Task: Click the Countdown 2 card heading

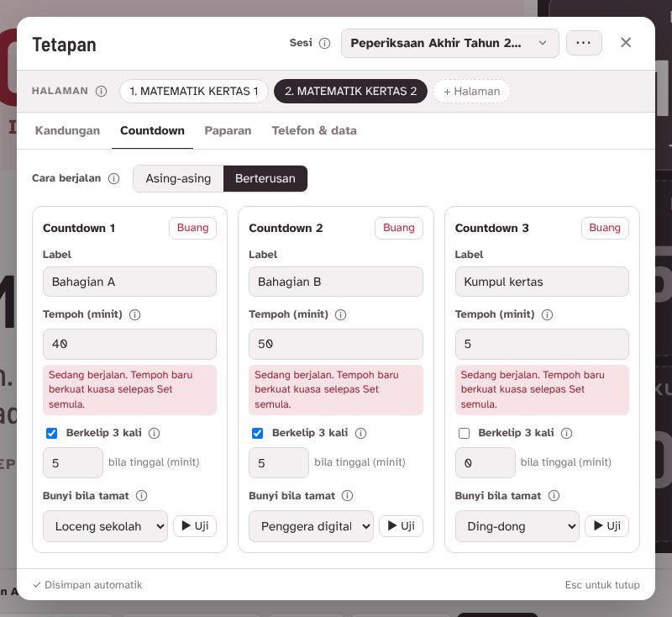Action: click(x=286, y=228)
